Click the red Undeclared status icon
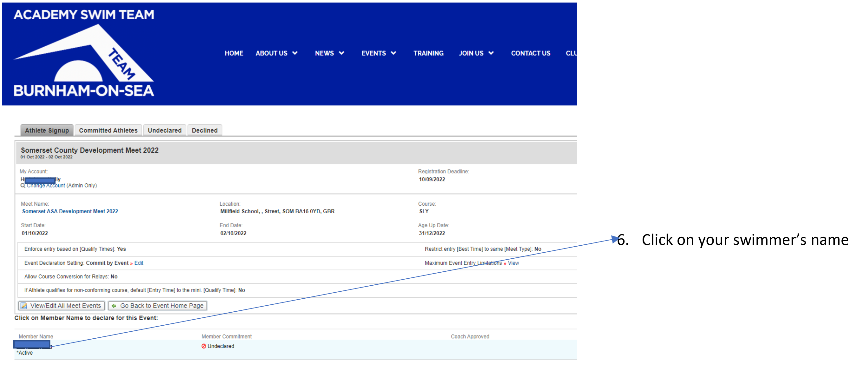 point(204,346)
